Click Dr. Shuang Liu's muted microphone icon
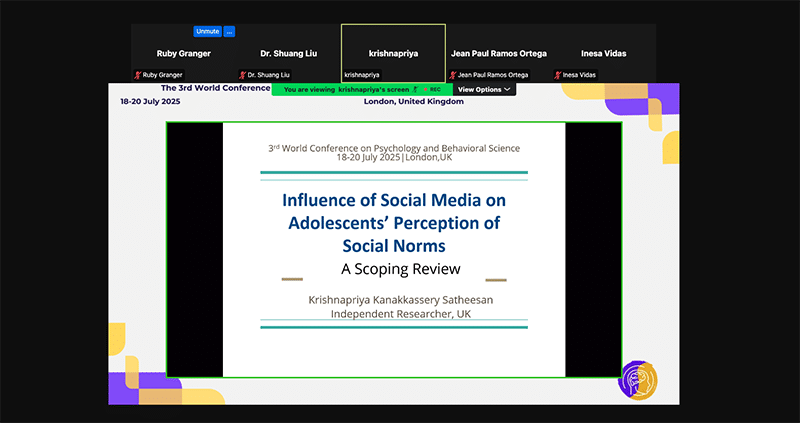Viewport: 800px width, 423px height. tap(242, 75)
